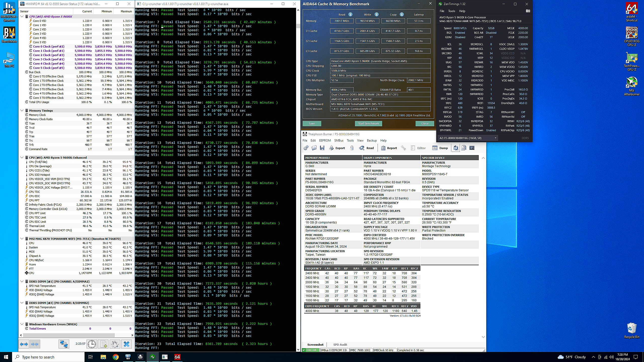The width and height of the screenshot is (644, 362).
Task: Open dump file with Thaiphoon folder icon
Action: [x=314, y=148]
